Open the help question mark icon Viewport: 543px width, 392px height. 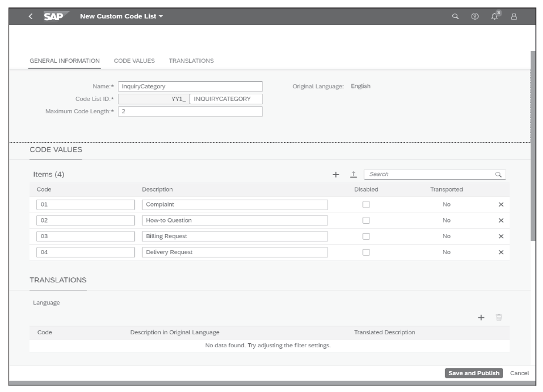(x=475, y=16)
